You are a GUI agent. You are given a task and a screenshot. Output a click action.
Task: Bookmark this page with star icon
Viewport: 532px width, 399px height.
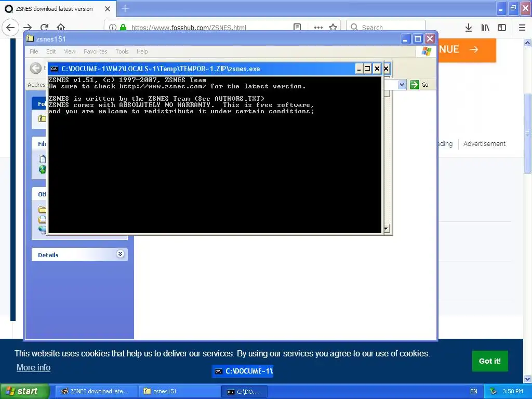point(333,28)
